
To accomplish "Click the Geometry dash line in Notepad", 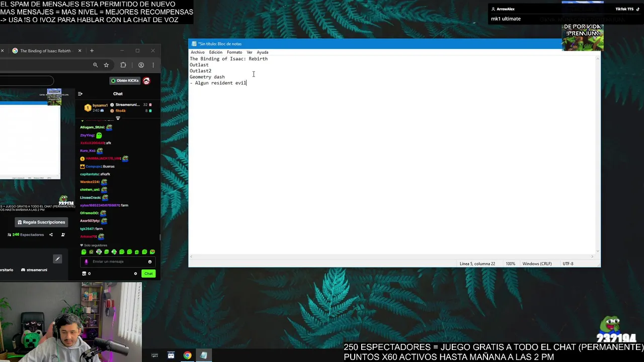I will click(x=207, y=77).
